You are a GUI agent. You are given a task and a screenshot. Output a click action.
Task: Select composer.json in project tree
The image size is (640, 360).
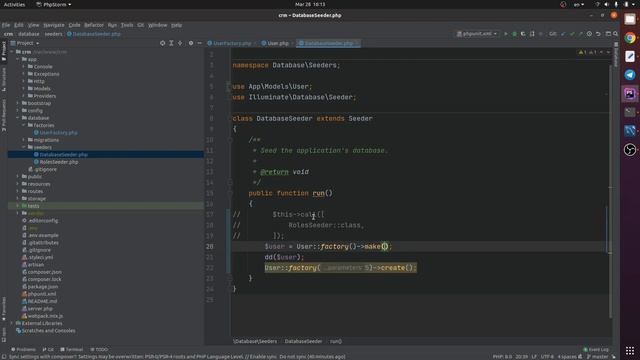[x=44, y=272]
